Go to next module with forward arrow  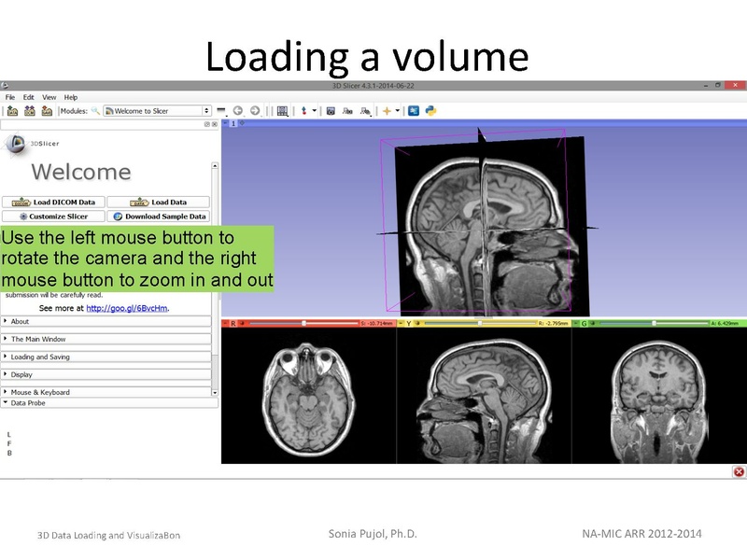click(255, 111)
